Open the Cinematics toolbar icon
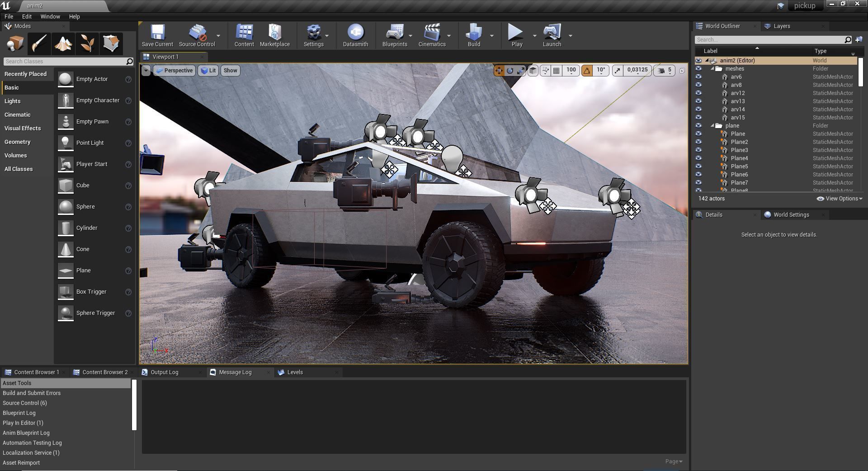868x471 pixels. click(432, 35)
